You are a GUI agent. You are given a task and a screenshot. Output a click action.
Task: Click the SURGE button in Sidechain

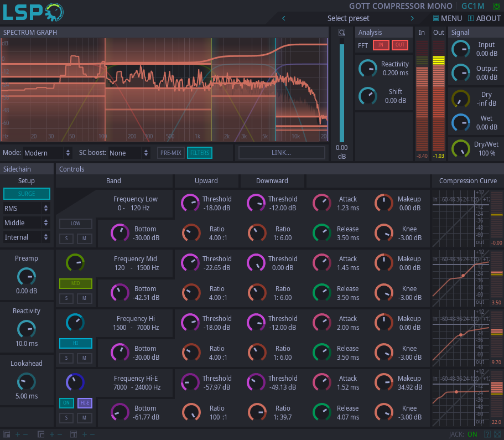tap(26, 194)
